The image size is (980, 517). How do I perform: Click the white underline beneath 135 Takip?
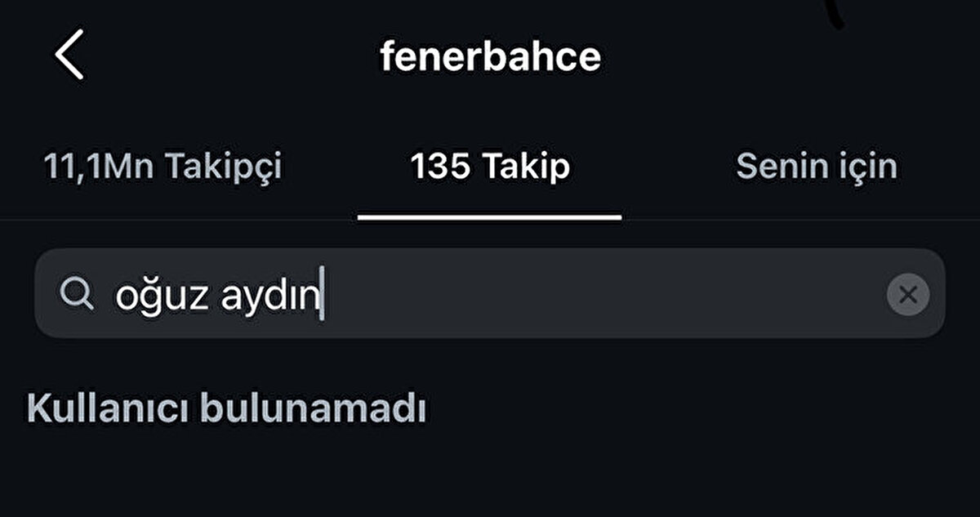489,218
